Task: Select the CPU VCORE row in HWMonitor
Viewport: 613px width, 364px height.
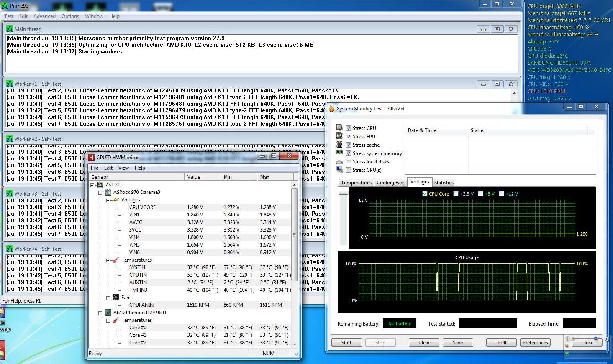Action: (190, 207)
